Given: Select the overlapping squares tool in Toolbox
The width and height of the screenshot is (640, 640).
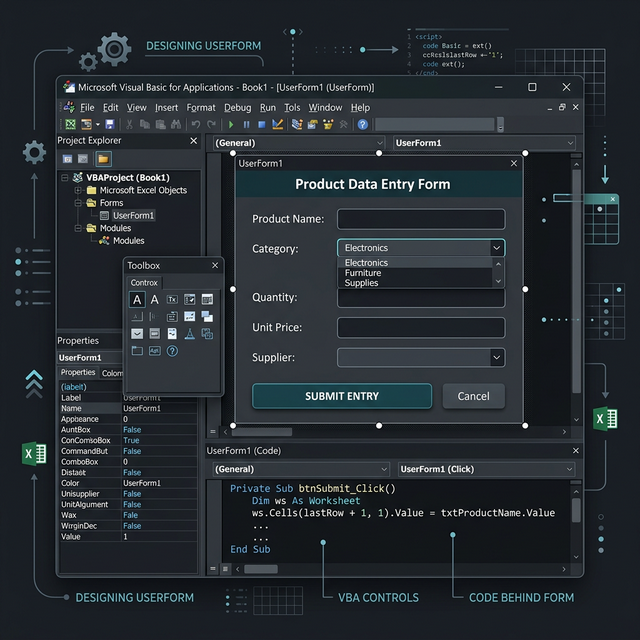Looking at the screenshot, I should pyautogui.click(x=207, y=317).
